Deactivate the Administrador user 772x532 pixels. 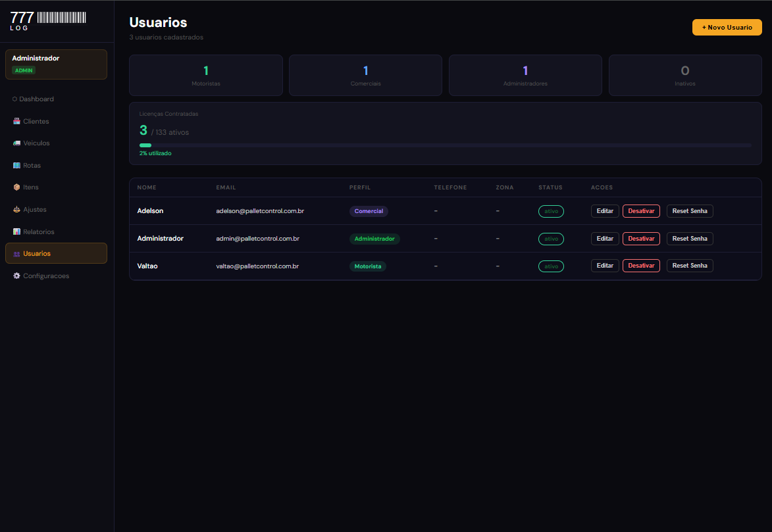[x=641, y=239]
